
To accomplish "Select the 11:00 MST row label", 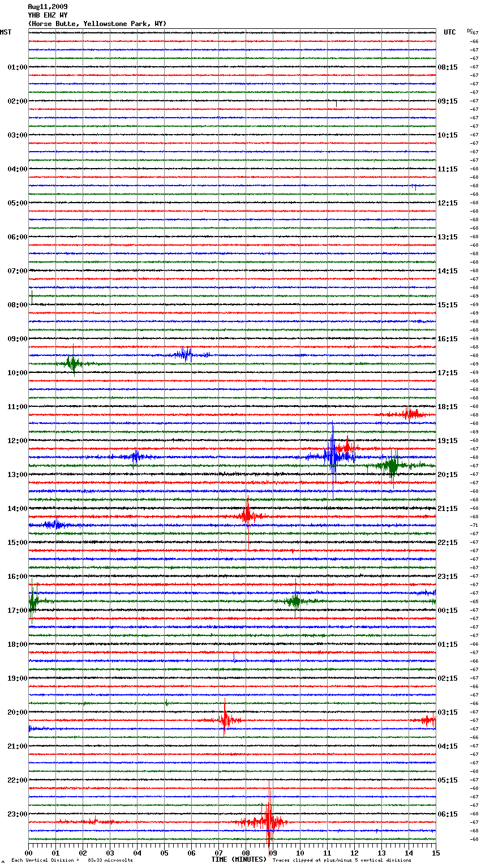I will 18,407.
